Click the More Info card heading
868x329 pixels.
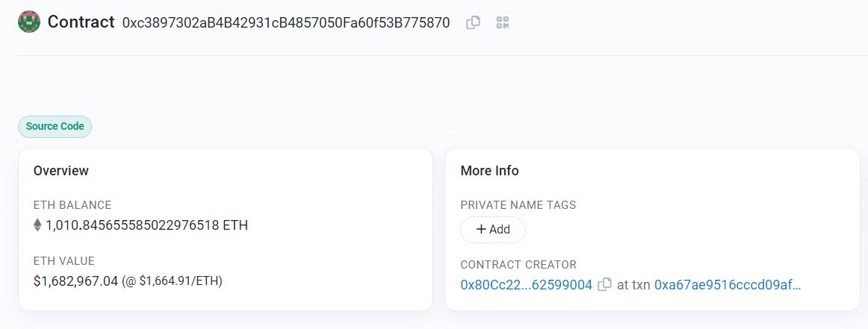click(489, 171)
